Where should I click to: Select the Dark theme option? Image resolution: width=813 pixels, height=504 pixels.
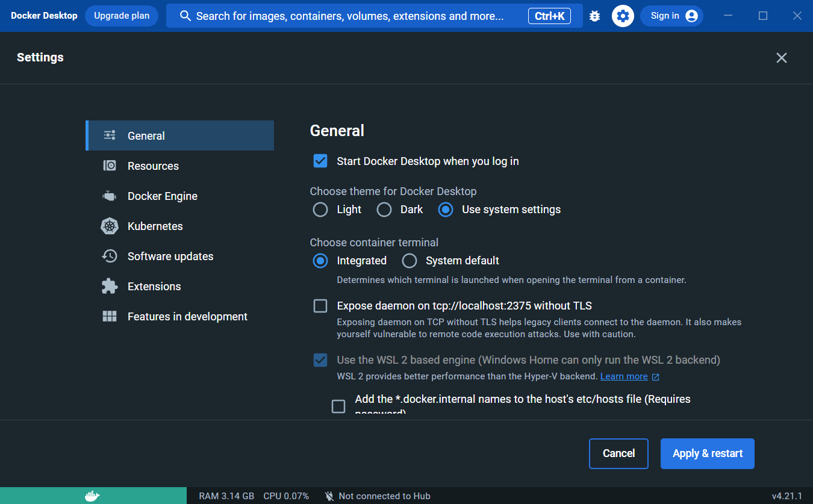(x=384, y=210)
